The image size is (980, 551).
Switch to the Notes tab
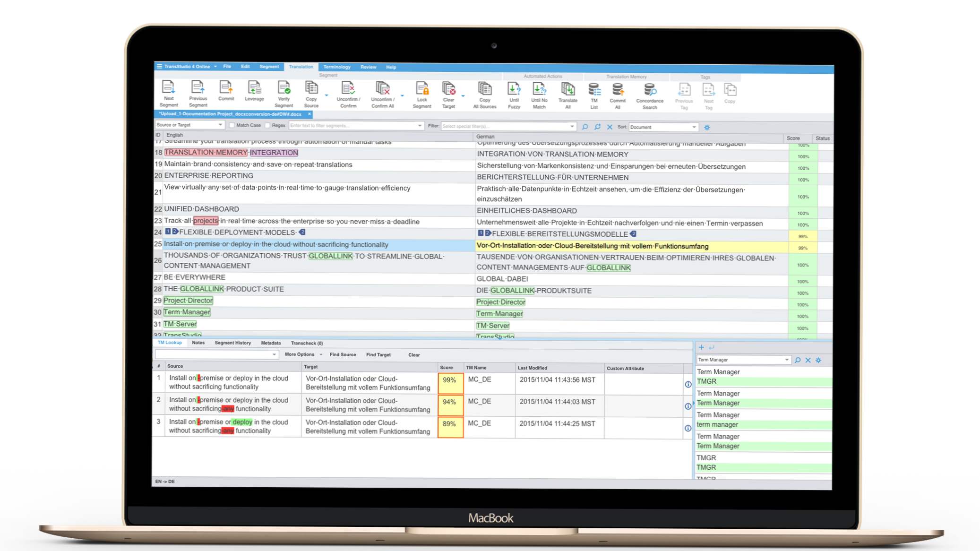(x=198, y=343)
